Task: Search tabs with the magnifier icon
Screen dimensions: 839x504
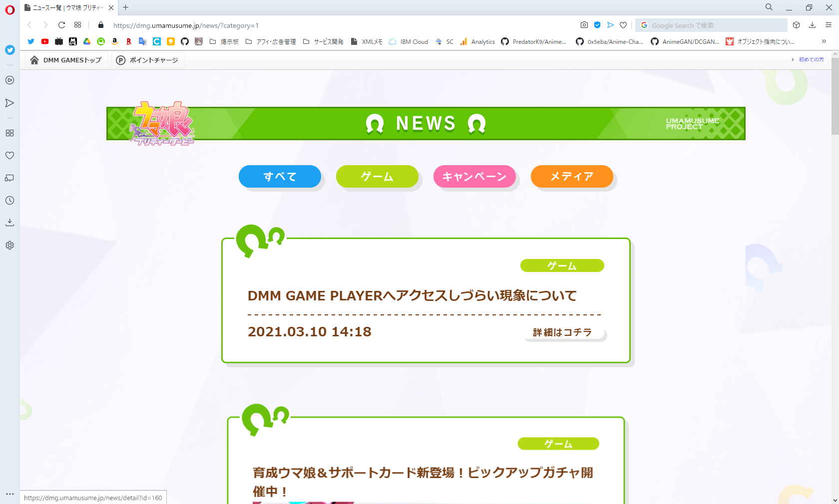Action: pyautogui.click(x=769, y=7)
